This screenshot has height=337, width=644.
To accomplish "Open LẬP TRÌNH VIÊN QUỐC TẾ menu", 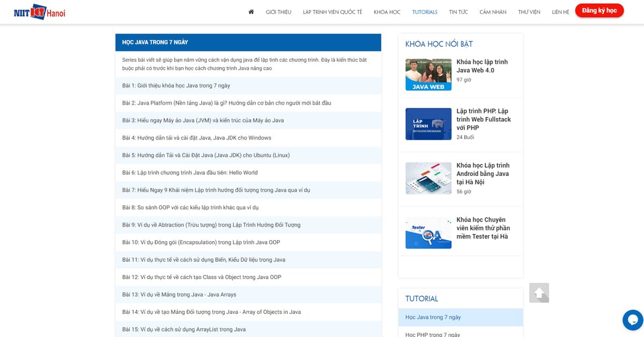I will [332, 12].
